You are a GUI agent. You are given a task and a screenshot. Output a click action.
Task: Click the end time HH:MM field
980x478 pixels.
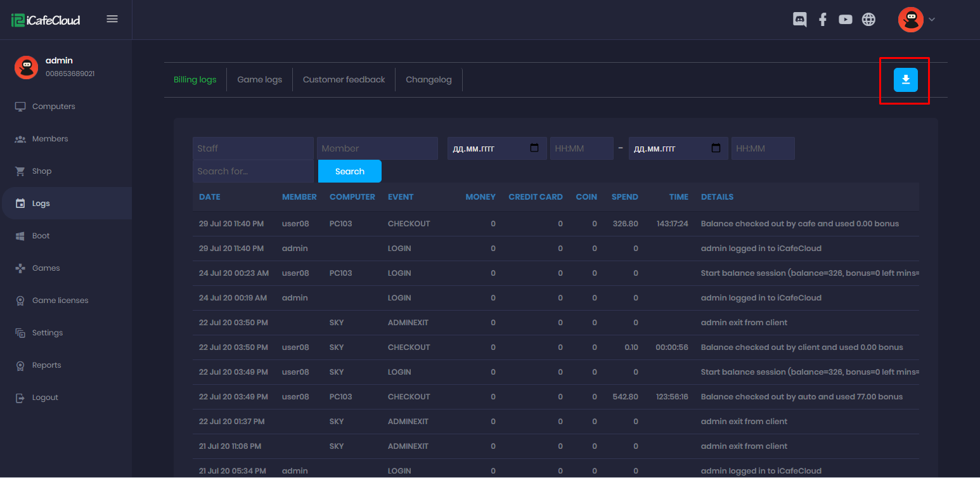763,148
